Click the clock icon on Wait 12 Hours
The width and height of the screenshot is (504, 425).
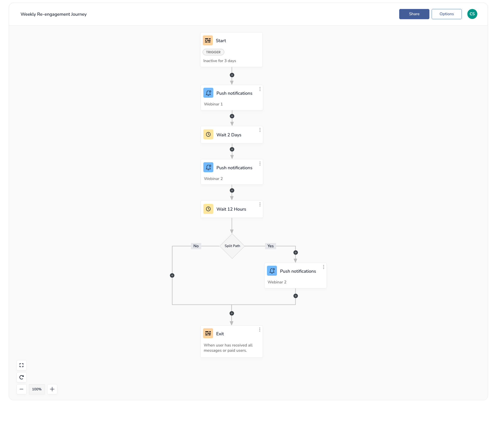208,209
